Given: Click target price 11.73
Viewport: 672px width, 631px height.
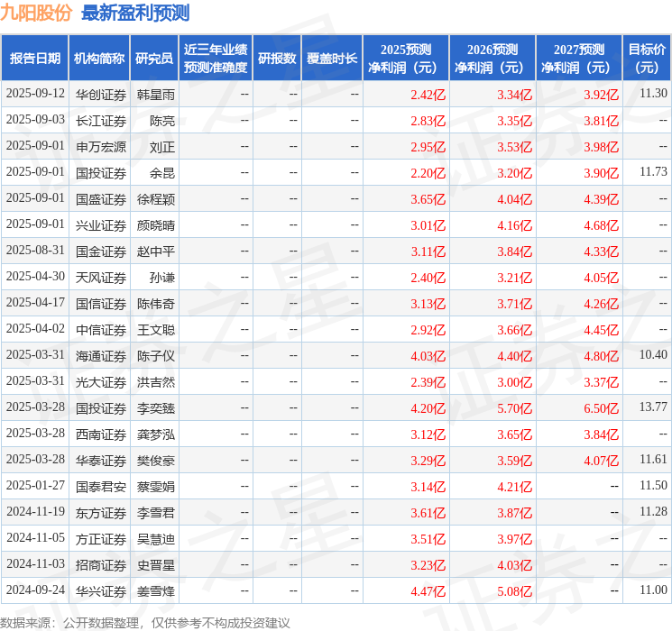Looking at the screenshot, I should coord(653,171).
